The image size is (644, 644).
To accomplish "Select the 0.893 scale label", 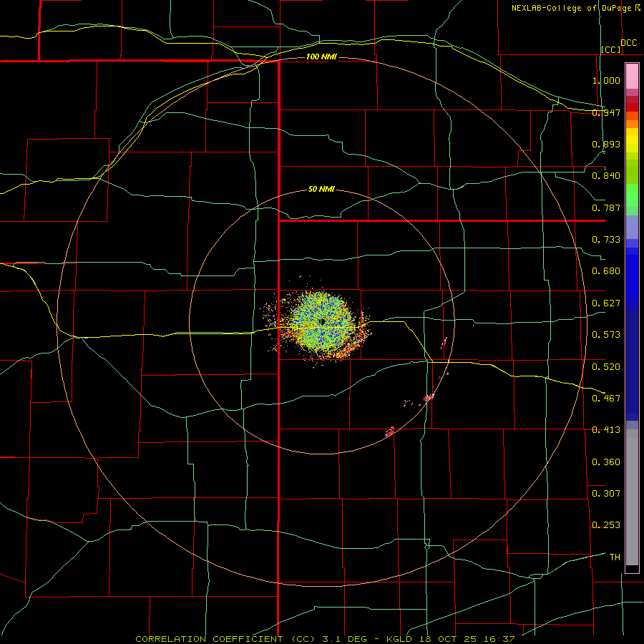I will (x=606, y=144).
